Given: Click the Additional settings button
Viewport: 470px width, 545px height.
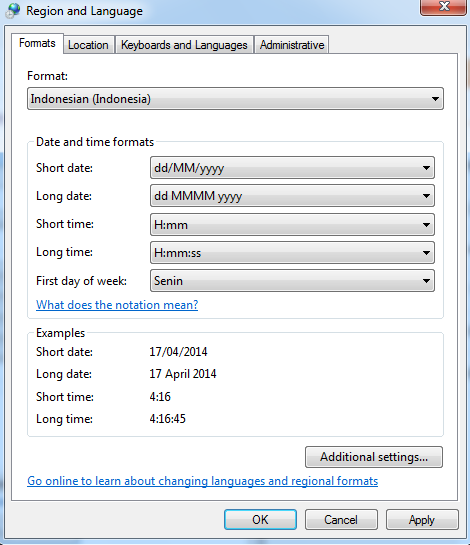Looking at the screenshot, I should point(374,457).
